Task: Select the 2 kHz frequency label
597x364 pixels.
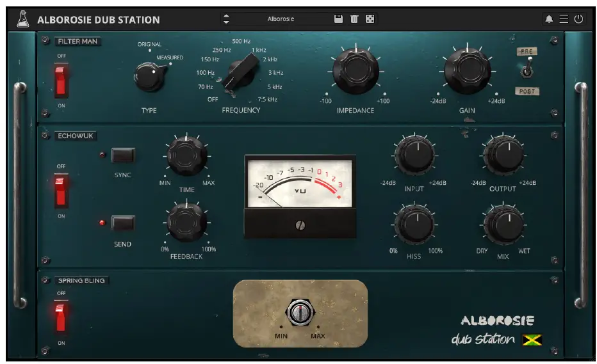Action: click(x=270, y=59)
